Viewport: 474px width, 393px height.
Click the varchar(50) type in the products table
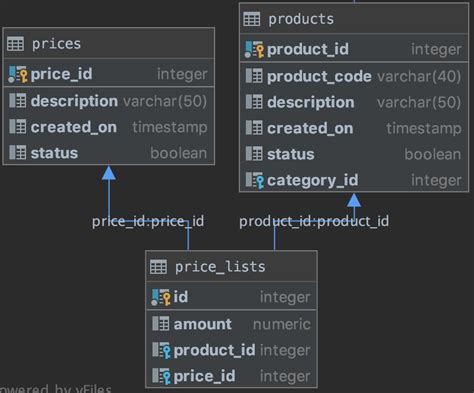click(x=419, y=103)
